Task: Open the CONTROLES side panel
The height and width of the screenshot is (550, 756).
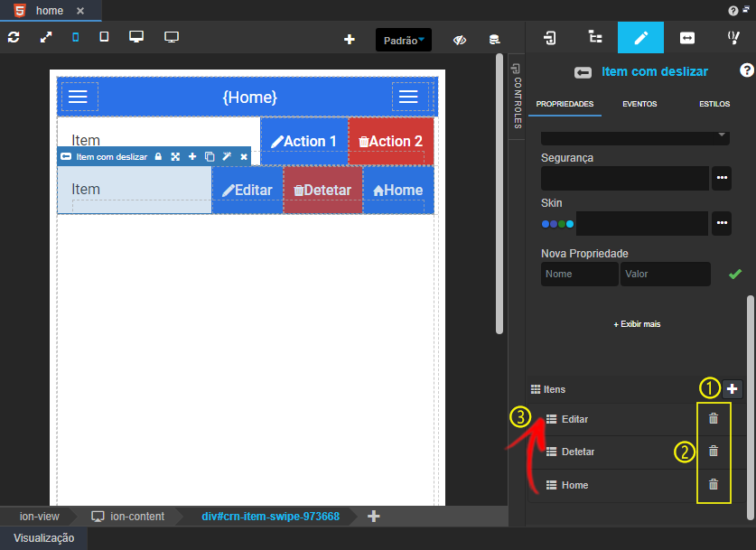Action: (x=517, y=97)
